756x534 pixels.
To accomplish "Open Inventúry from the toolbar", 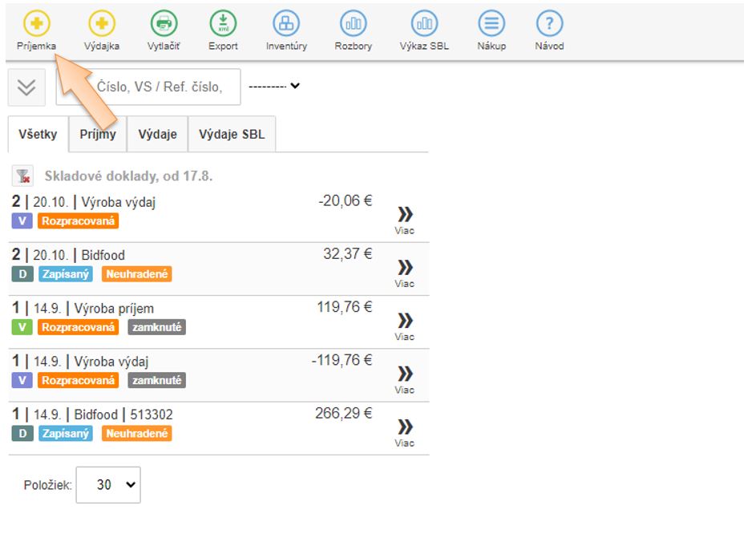I will (286, 24).
